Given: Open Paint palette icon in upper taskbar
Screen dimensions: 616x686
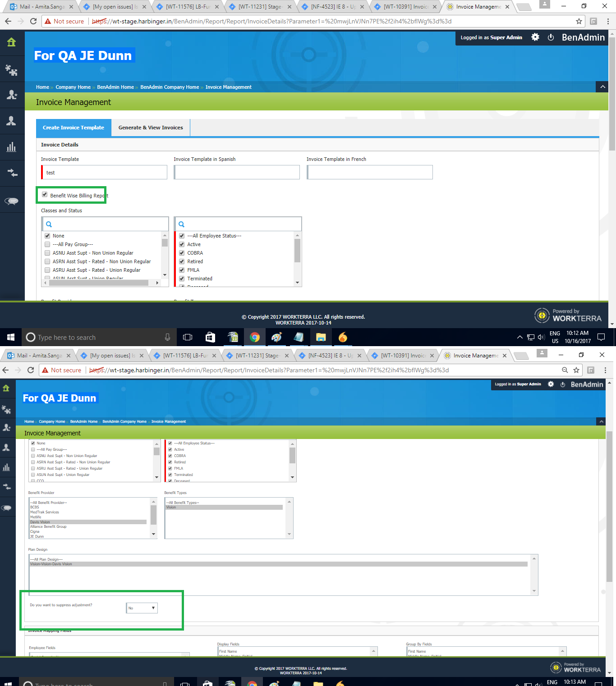Looking at the screenshot, I should point(277,337).
